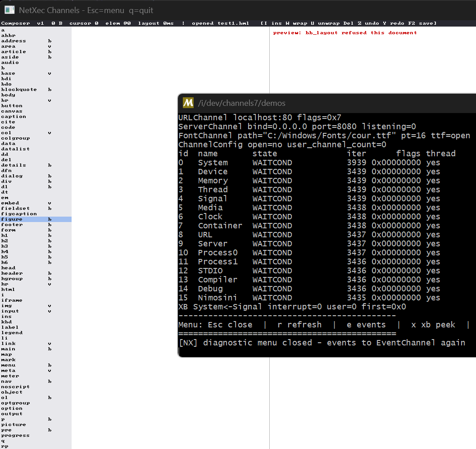Select the 'header' element in list

tap(36, 273)
